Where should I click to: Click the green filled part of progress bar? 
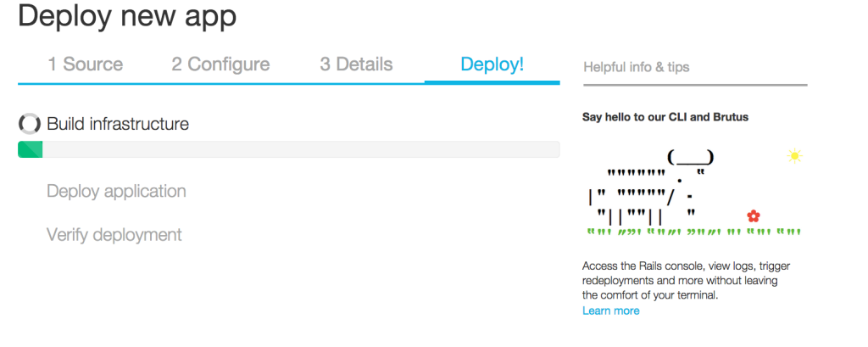[31, 149]
